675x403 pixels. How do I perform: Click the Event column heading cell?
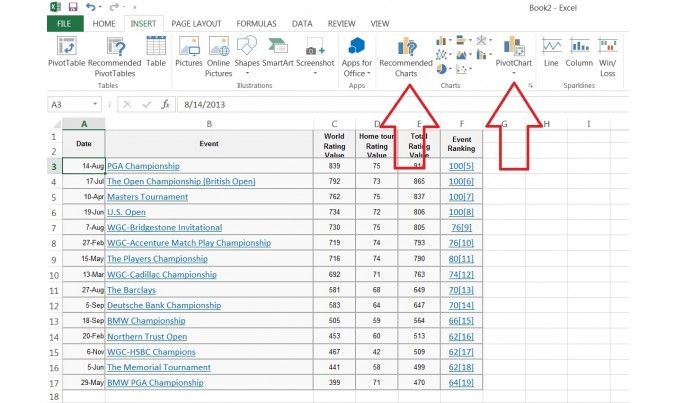209,144
